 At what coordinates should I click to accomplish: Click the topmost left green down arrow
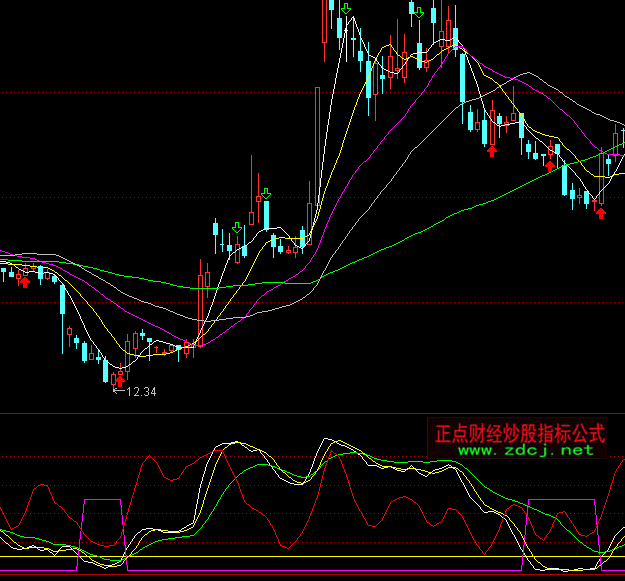[345, 10]
